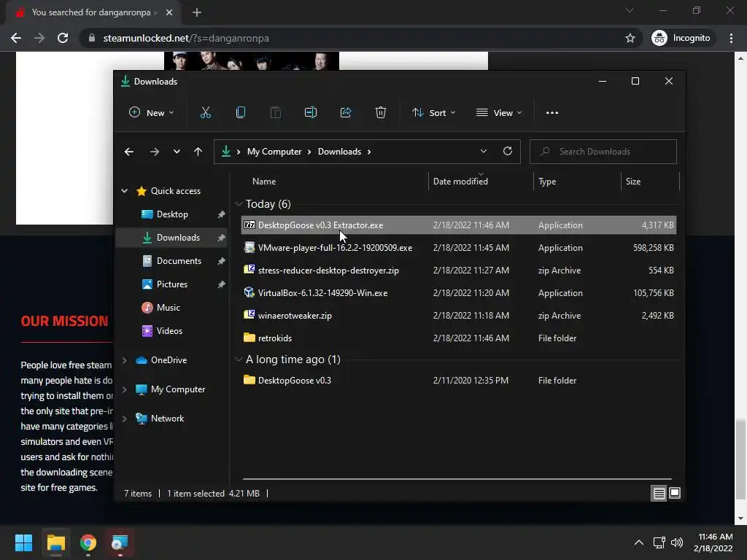Click the Copy icon in Explorer toolbar

tap(241, 113)
